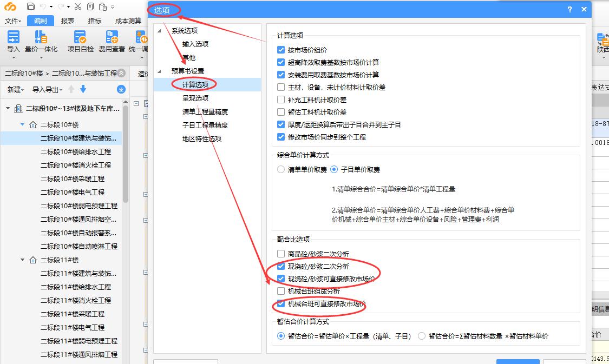Select 子目单价取费 radio button

334,169
